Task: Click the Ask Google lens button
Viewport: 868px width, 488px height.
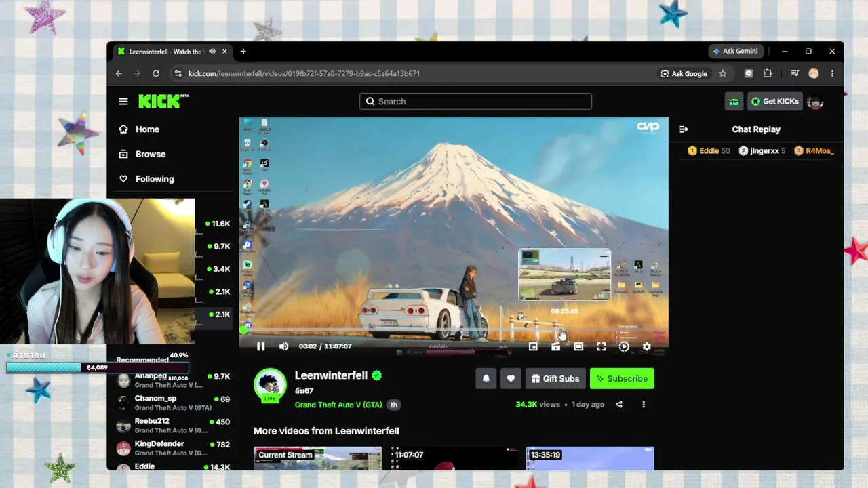Action: click(684, 73)
